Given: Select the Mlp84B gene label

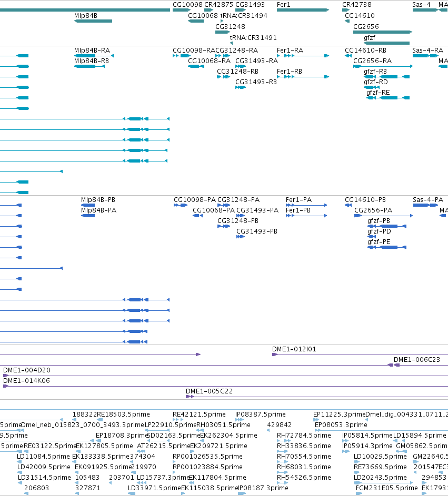Looking at the screenshot, I should click(x=85, y=15).
